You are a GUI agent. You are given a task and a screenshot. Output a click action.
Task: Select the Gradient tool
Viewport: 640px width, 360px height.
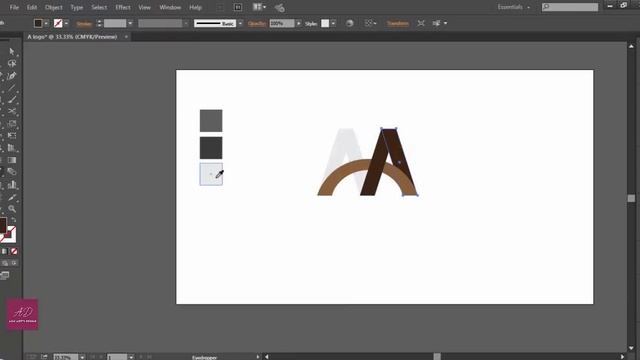(12, 160)
